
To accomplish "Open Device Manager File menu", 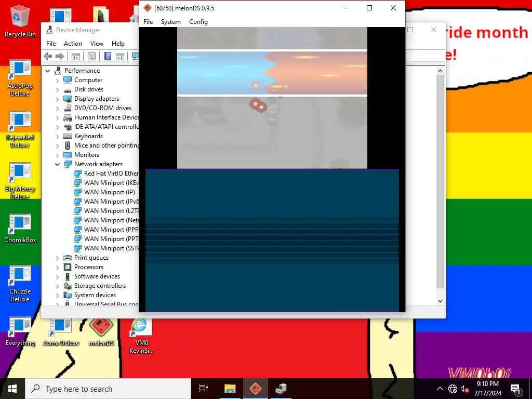I will coord(51,44).
